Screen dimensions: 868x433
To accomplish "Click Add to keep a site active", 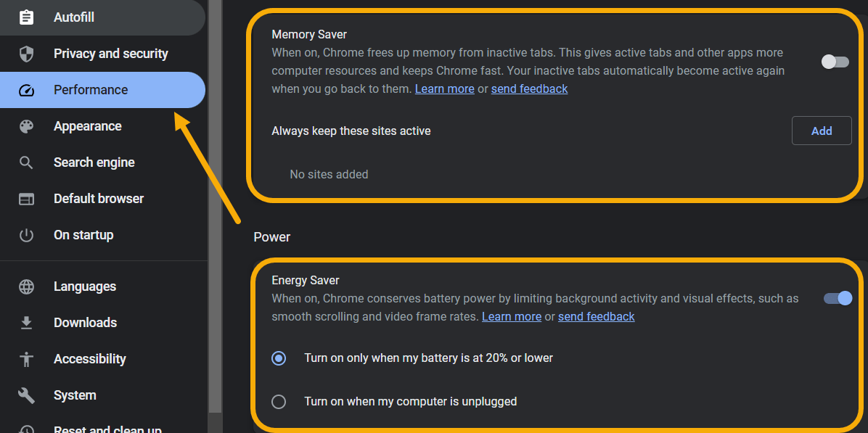I will pyautogui.click(x=822, y=131).
